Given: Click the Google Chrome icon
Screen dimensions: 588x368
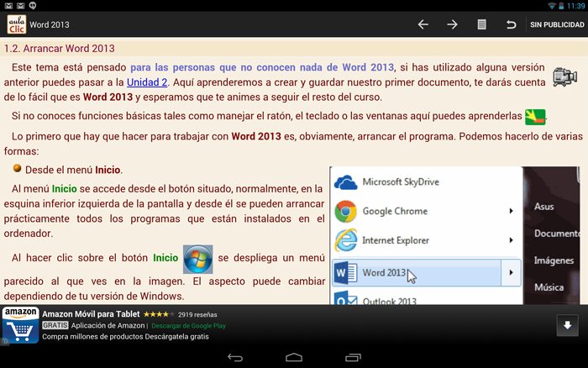Looking at the screenshot, I should coord(345,211).
